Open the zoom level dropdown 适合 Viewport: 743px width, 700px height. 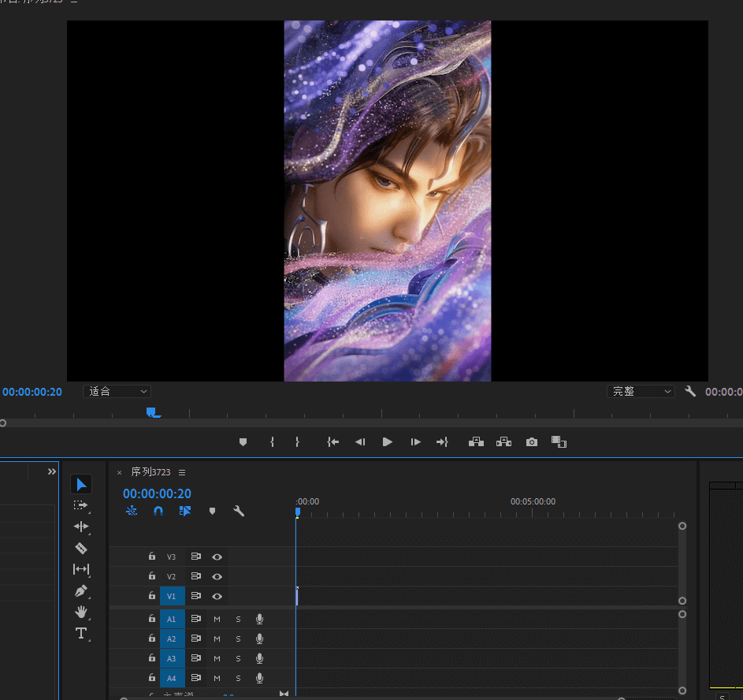117,391
